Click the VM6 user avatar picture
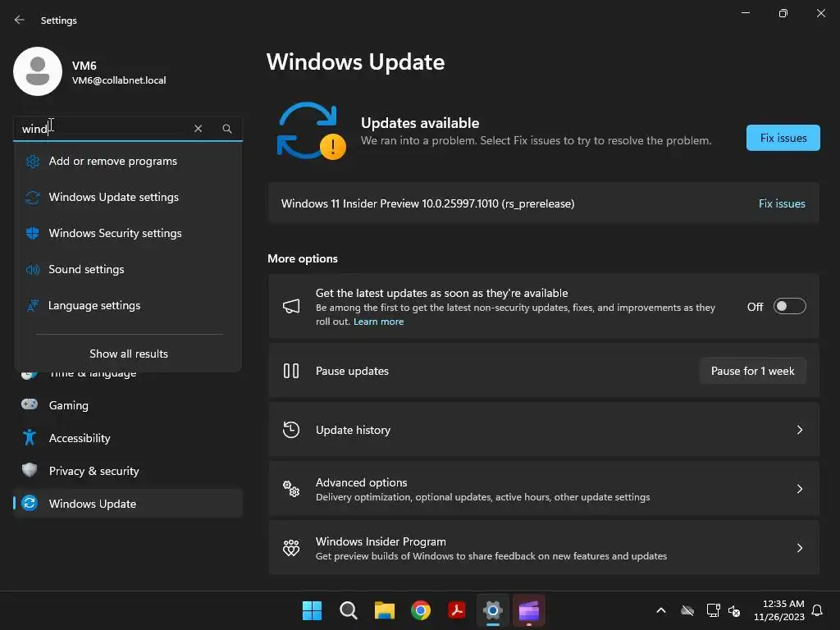The width and height of the screenshot is (840, 630). (x=38, y=71)
